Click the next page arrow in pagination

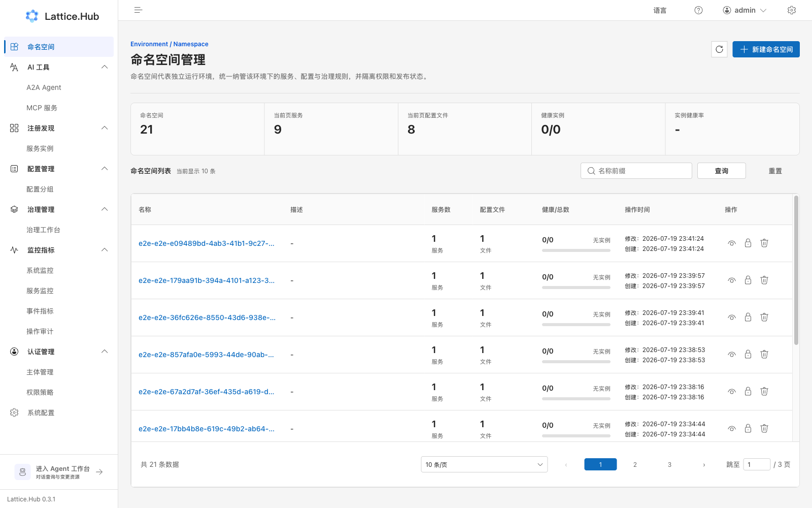coord(704,464)
